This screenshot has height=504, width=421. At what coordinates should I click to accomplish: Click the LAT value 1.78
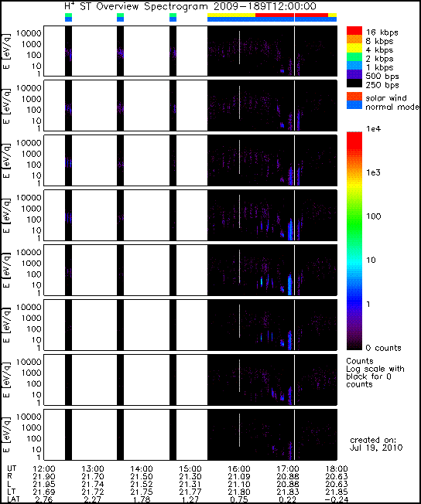pyautogui.click(x=142, y=499)
